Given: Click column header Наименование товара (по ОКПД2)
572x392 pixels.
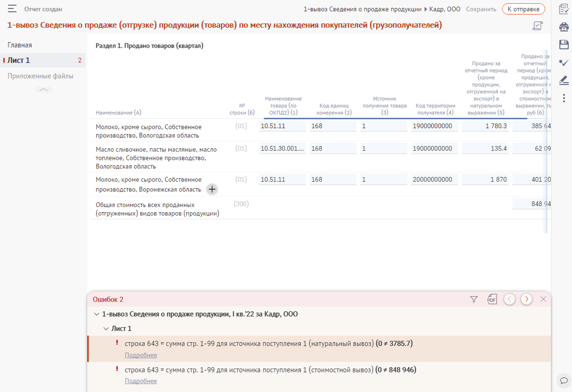Looking at the screenshot, I should tap(284, 105).
